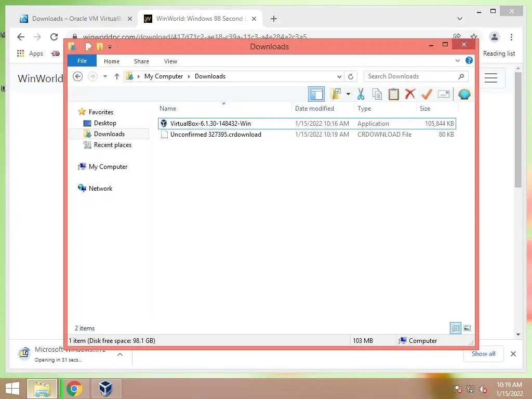Open Chrome three-dot menu
Screen dimensions: 532x399
point(511,37)
